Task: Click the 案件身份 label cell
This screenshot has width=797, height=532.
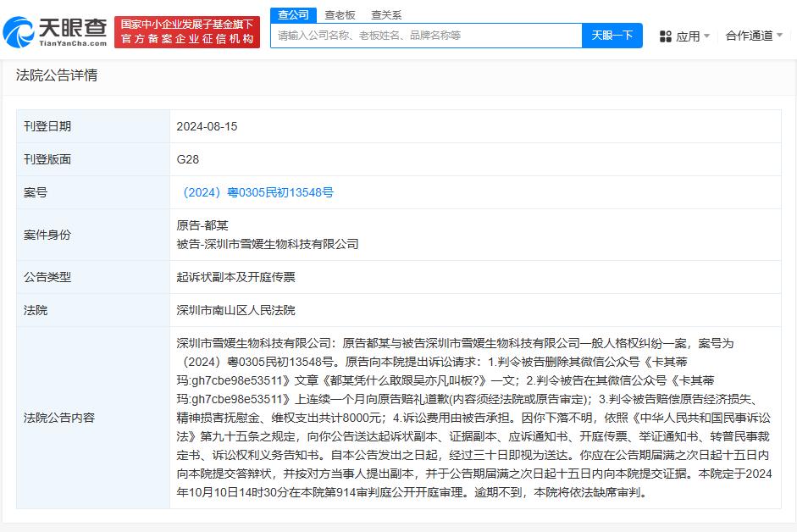Action: coord(93,235)
